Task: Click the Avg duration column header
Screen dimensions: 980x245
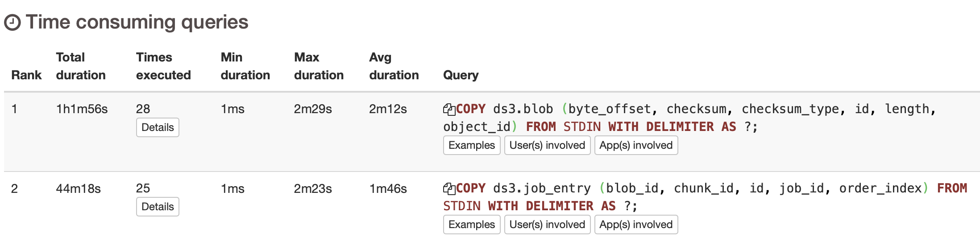Action: pos(394,66)
